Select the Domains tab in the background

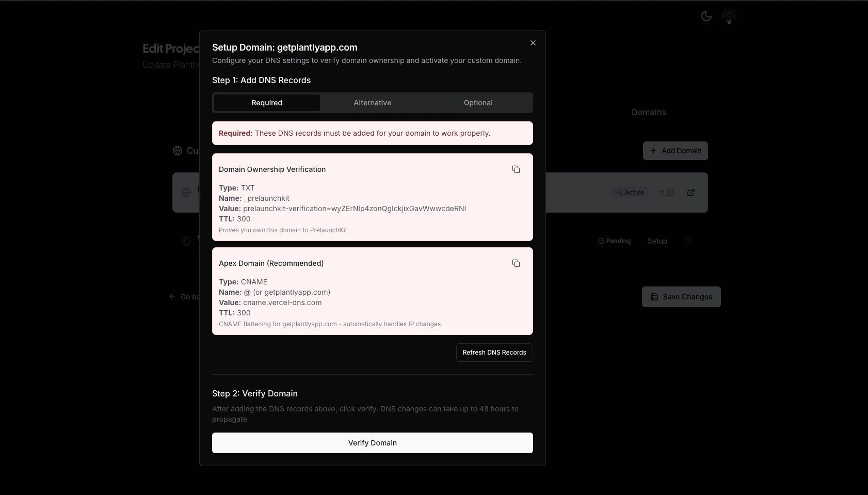648,112
